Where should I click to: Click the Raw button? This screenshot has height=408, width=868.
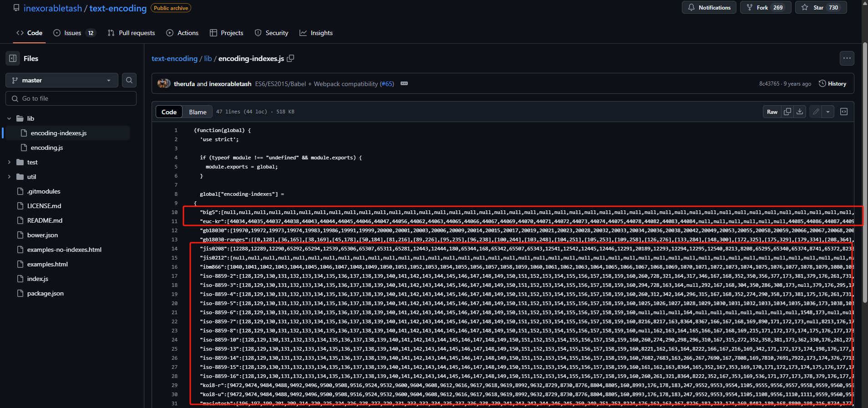[x=772, y=112]
